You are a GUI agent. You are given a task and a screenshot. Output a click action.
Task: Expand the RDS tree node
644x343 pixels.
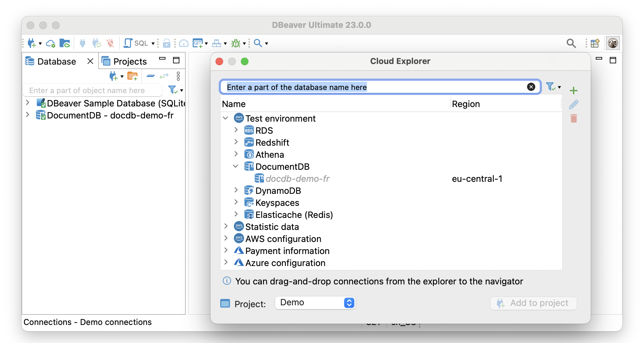point(236,130)
